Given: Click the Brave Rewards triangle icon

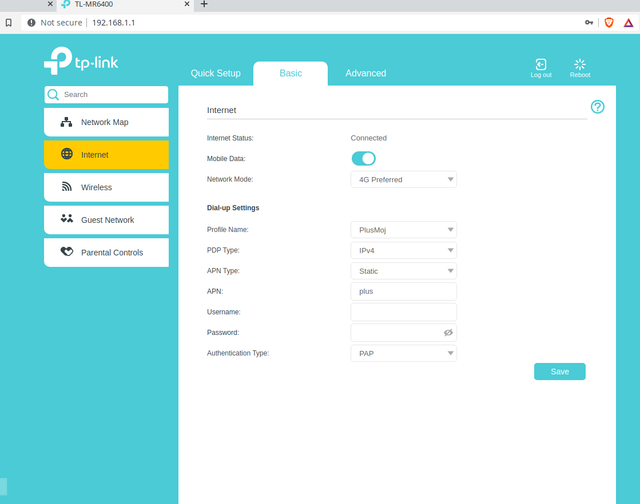Looking at the screenshot, I should coord(629,23).
